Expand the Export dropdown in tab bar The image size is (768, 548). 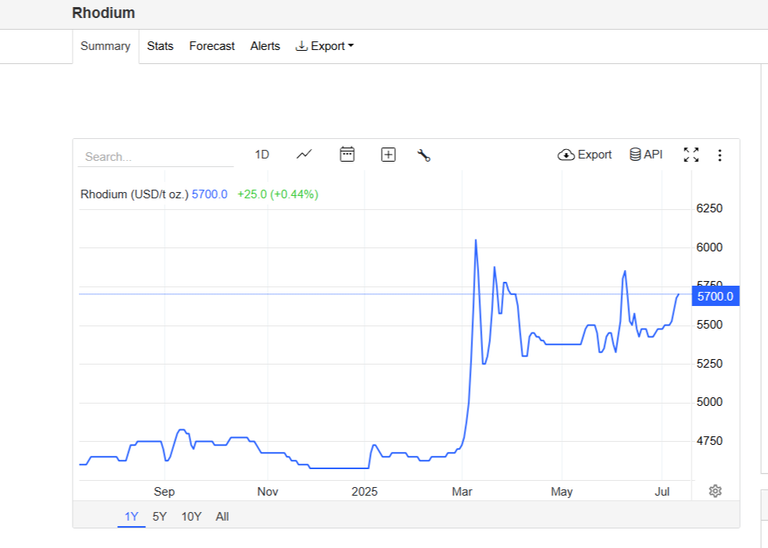324,46
